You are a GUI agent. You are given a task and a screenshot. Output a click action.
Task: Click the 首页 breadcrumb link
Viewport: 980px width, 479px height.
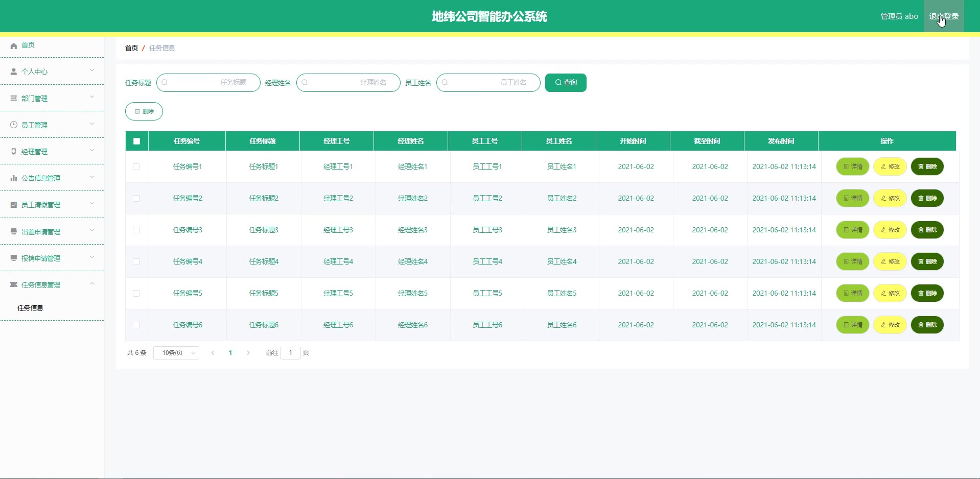point(131,48)
